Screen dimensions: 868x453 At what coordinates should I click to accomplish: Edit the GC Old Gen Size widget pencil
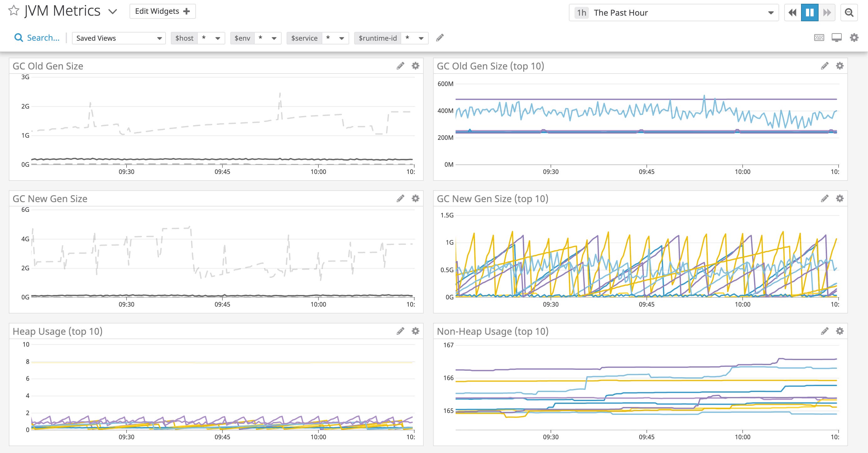(x=400, y=66)
